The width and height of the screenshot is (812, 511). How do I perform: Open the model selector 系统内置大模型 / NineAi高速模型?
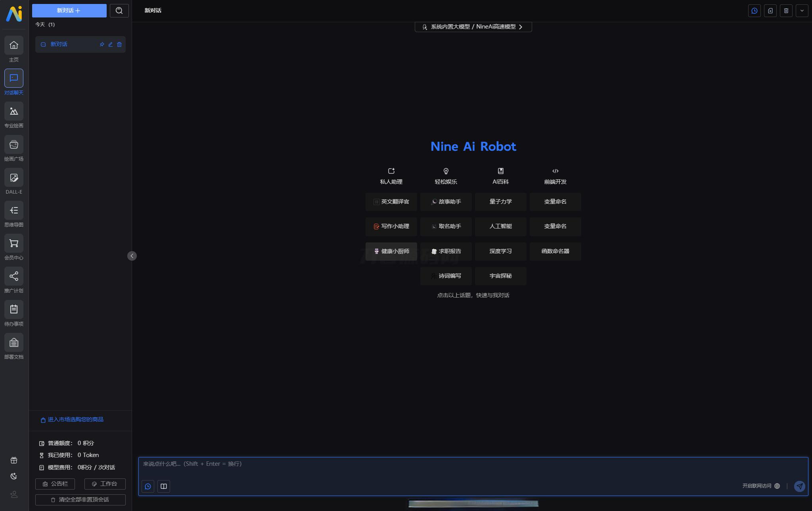coord(473,27)
